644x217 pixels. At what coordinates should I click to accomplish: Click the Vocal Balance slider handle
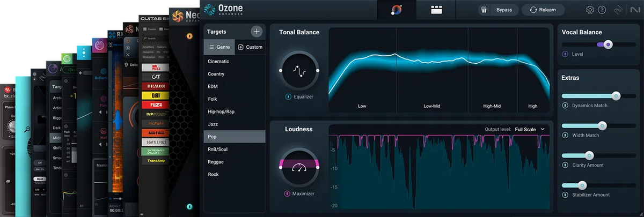pyautogui.click(x=608, y=44)
